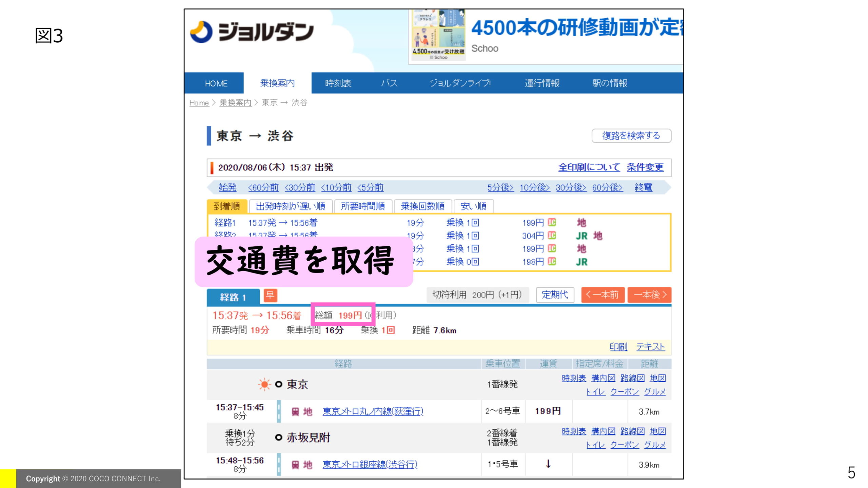Click the Home breadcrumb link
868x488 pixels.
tap(199, 103)
